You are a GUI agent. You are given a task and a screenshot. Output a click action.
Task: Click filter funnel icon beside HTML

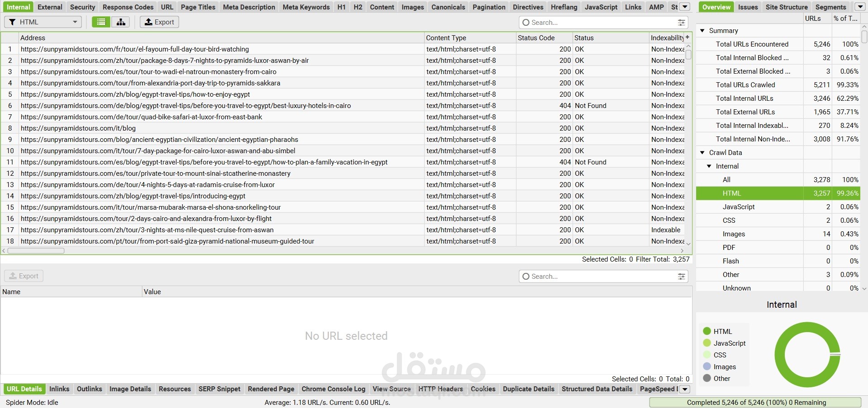click(12, 22)
